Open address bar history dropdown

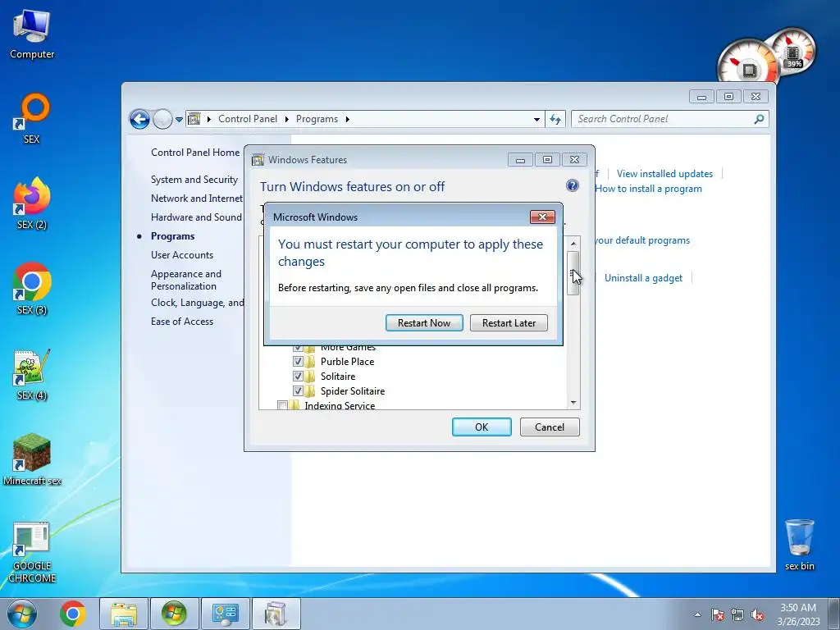(536, 120)
